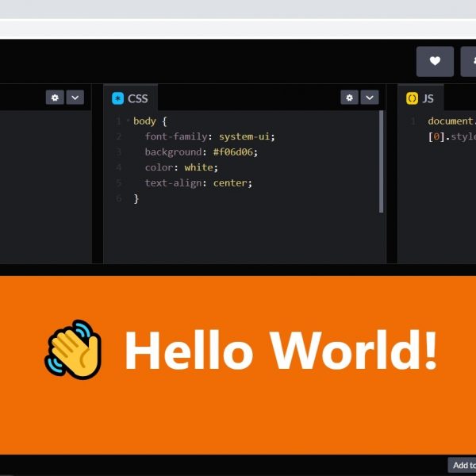Click the document code in JS editor

pyautogui.click(x=450, y=121)
